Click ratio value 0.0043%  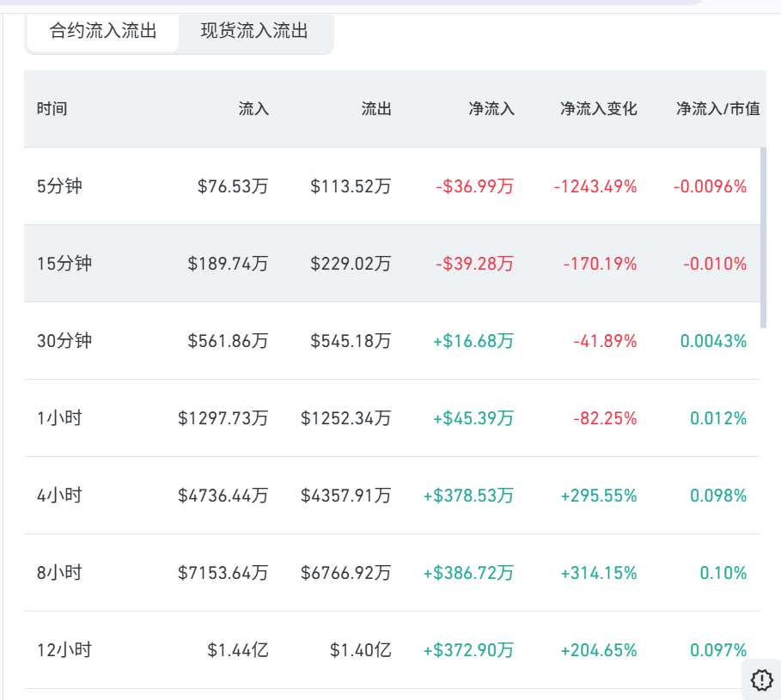tap(713, 341)
